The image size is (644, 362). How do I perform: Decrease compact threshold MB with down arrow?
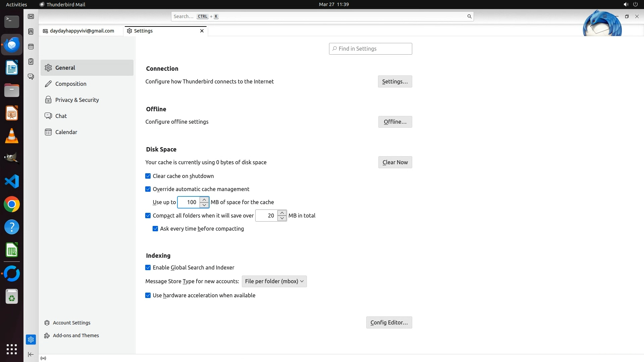click(282, 218)
